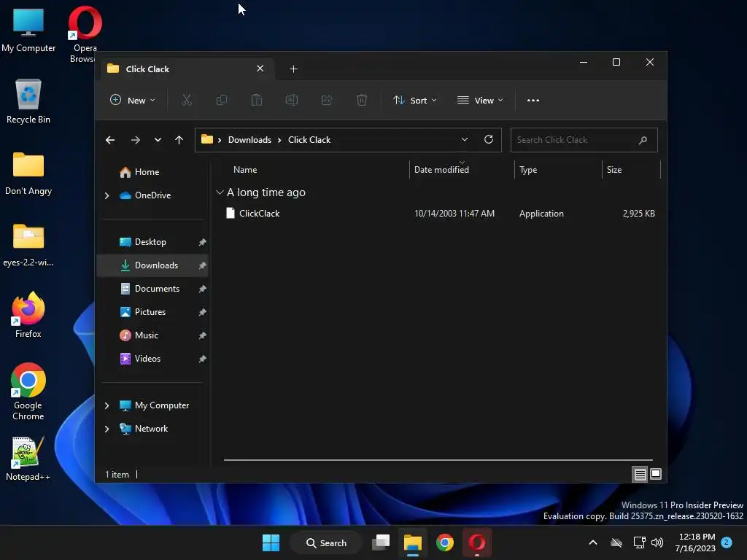Open the Recent locations chevron
This screenshot has height=560, width=747.
coord(158,140)
